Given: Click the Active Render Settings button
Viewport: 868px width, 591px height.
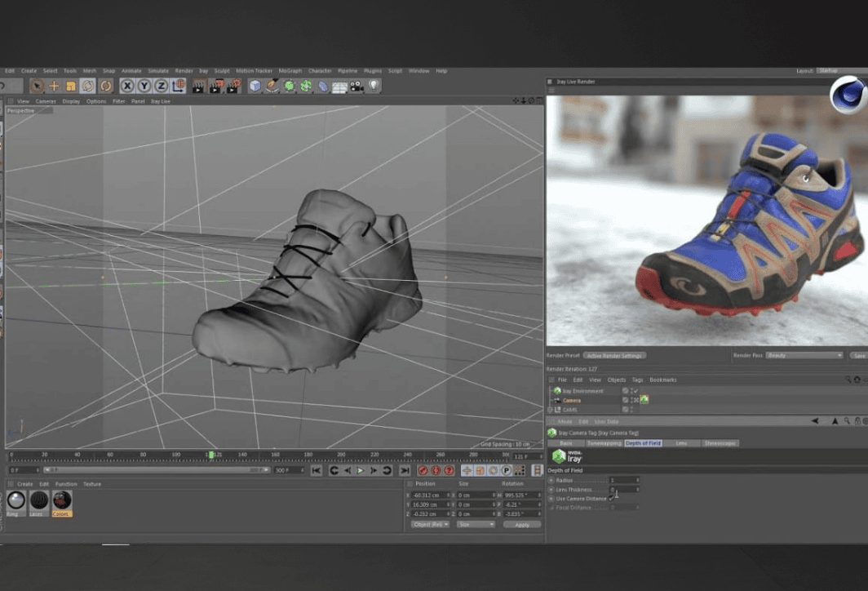Looking at the screenshot, I should coord(615,355).
